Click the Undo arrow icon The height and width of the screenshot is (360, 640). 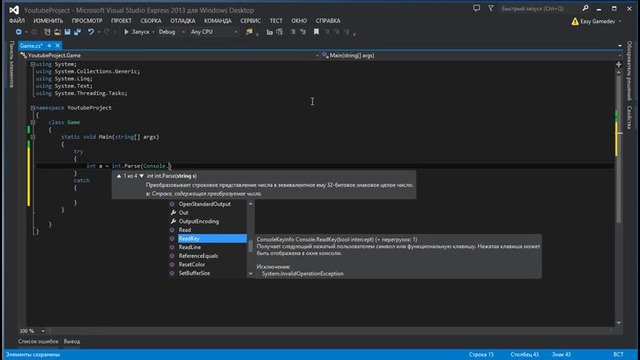pos(91,32)
